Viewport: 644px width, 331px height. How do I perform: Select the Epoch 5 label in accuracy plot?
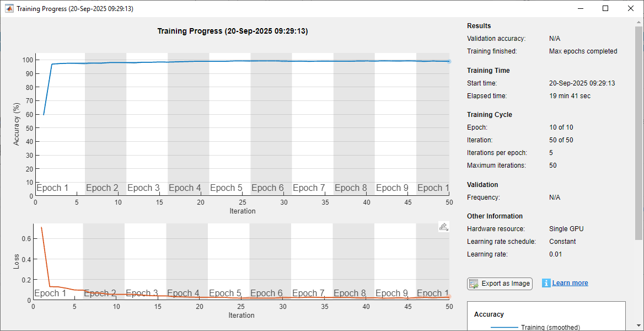(226, 188)
